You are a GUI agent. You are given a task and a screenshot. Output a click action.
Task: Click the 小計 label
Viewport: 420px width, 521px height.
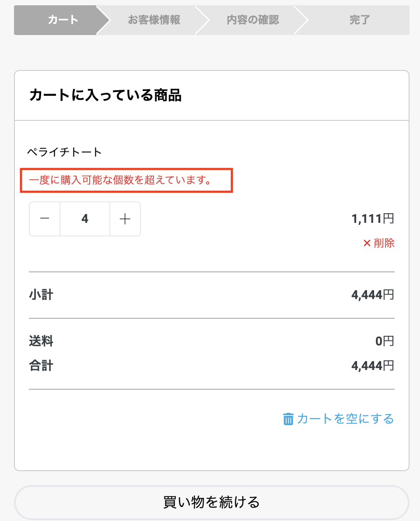coord(41,295)
